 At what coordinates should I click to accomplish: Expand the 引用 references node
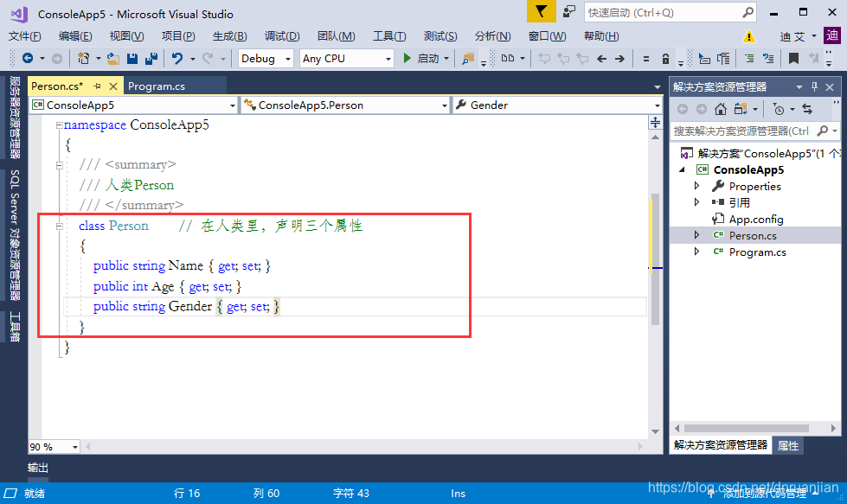pyautogui.click(x=696, y=201)
